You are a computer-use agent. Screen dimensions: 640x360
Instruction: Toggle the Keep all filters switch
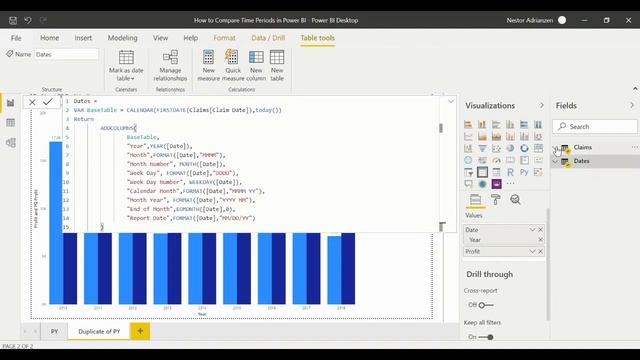486,337
